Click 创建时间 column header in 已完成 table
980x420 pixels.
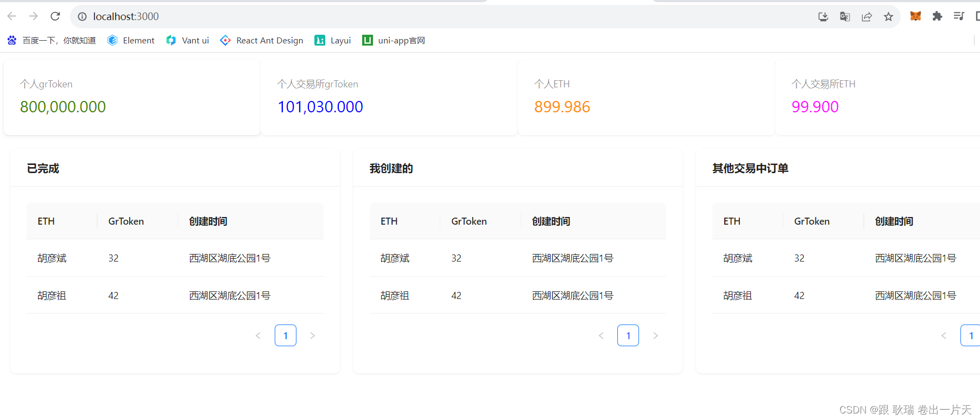click(x=208, y=221)
